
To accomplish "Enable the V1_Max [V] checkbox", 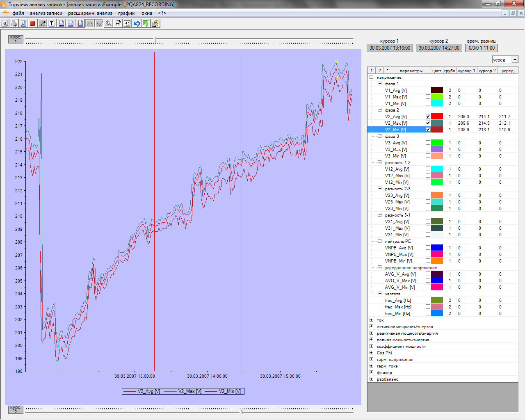I will pyautogui.click(x=428, y=97).
